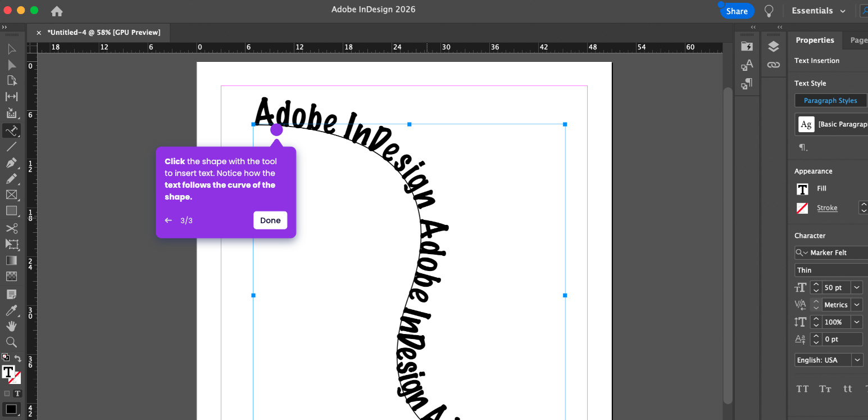Select the Gradient Swatch tool
The width and height of the screenshot is (868, 420).
(11, 260)
